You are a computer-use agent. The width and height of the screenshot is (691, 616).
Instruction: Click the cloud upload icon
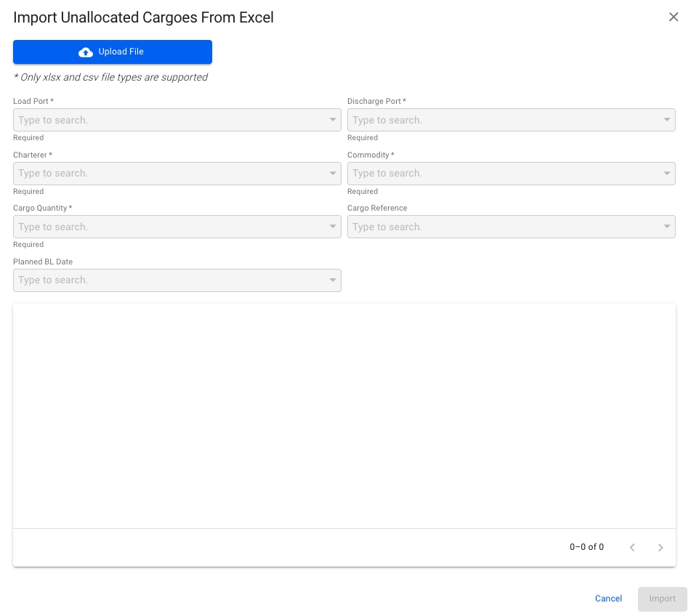pos(86,52)
